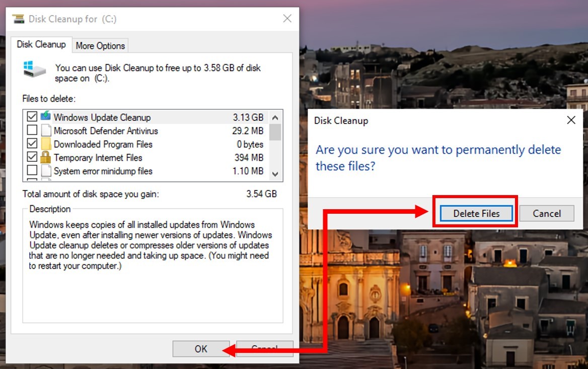Click the file list scroll up arrow
588x369 pixels.
click(x=275, y=117)
